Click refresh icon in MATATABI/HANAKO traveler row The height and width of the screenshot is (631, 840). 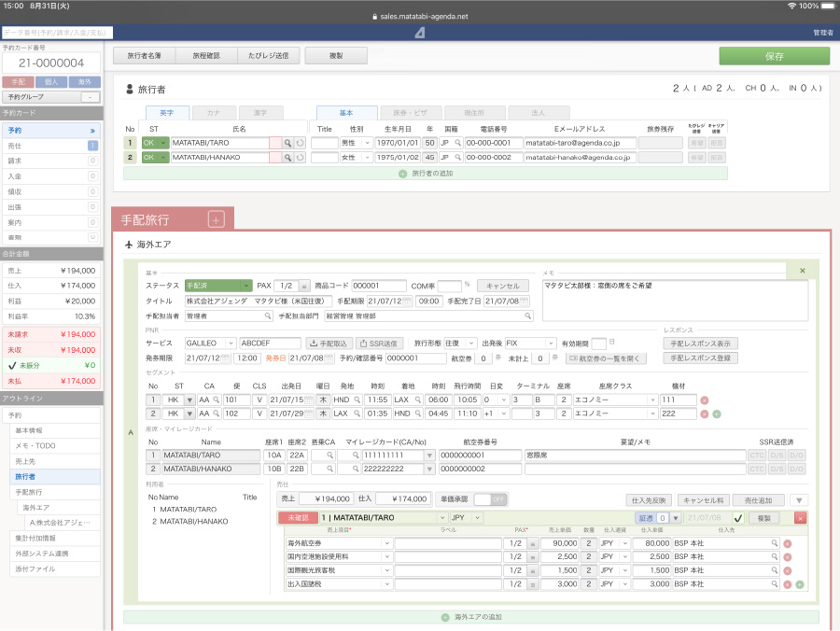click(300, 158)
